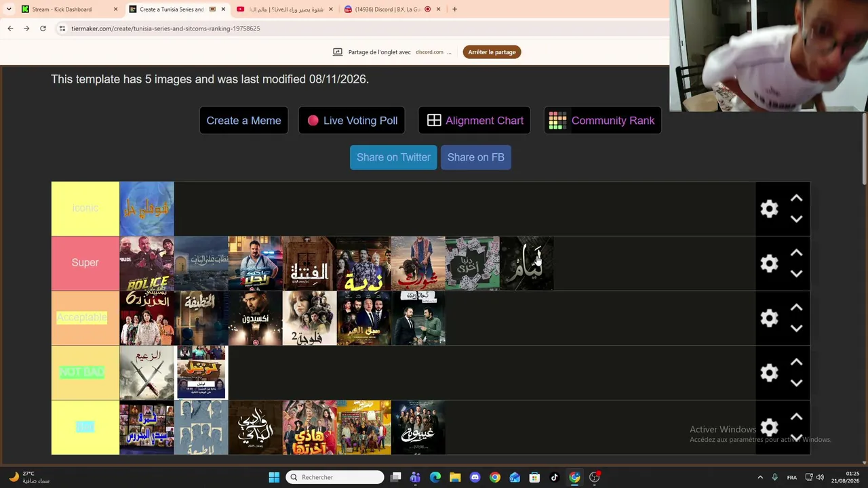This screenshot has width=868, height=488.
Task: Open the Community Rank page
Action: (x=602, y=121)
